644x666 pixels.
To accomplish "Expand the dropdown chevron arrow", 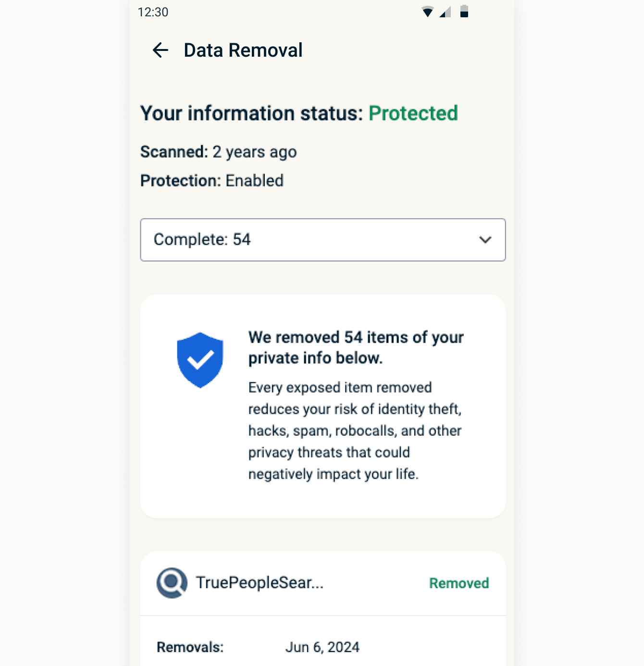I will (x=485, y=240).
